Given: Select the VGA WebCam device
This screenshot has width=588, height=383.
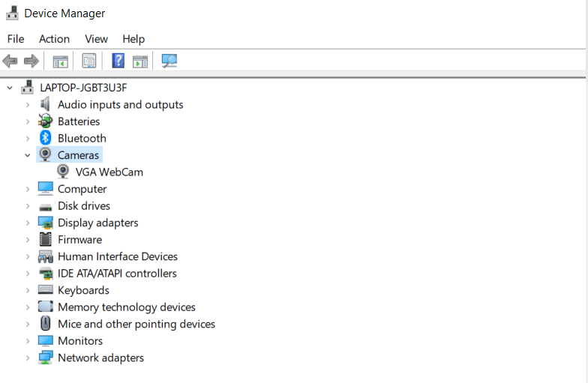Looking at the screenshot, I should (109, 172).
